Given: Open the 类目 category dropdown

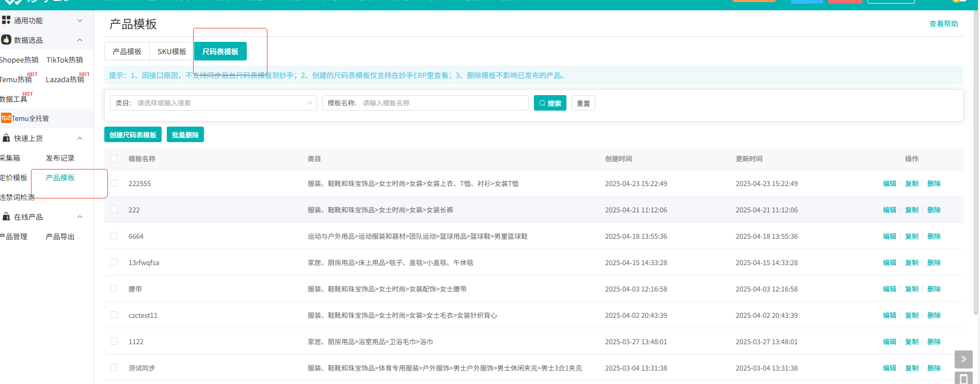Looking at the screenshot, I should [213, 103].
